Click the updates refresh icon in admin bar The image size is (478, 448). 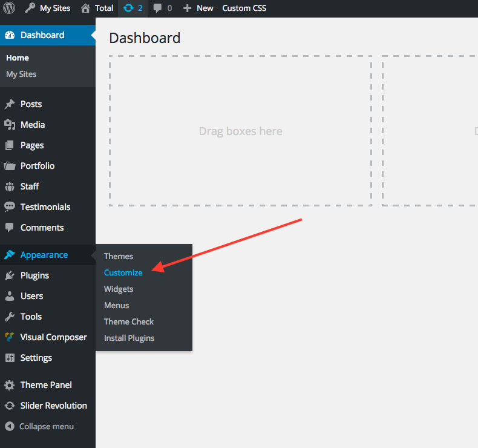(x=128, y=8)
